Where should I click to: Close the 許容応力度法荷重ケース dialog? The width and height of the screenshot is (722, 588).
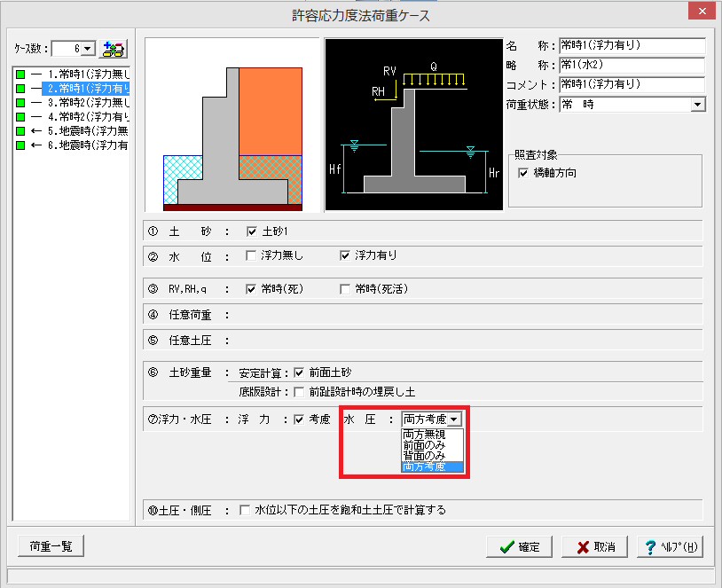coord(702,11)
